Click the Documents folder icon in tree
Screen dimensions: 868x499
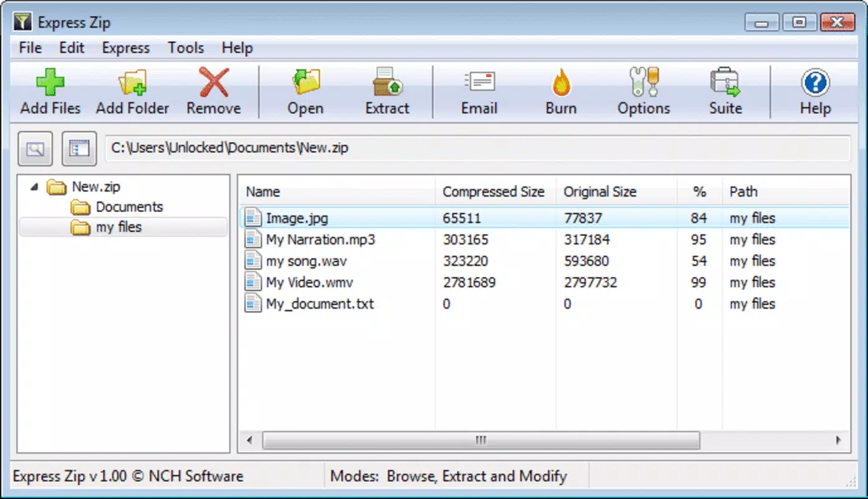(x=80, y=207)
